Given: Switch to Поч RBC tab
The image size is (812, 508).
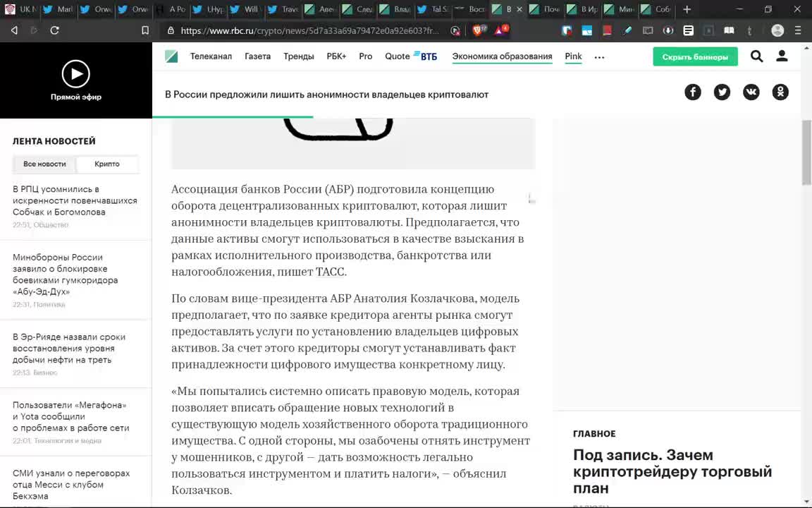Looking at the screenshot, I should click(544, 9).
